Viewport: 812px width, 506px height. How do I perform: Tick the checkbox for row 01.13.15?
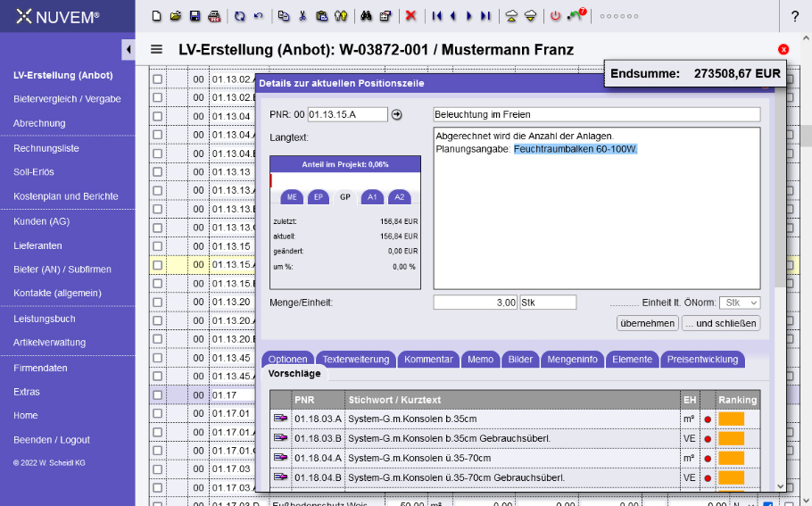(158, 246)
